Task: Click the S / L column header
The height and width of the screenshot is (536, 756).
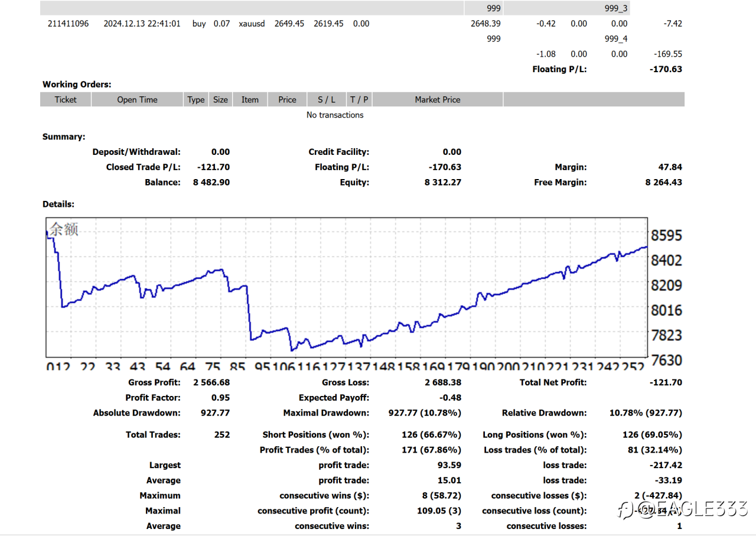Action: pos(327,100)
